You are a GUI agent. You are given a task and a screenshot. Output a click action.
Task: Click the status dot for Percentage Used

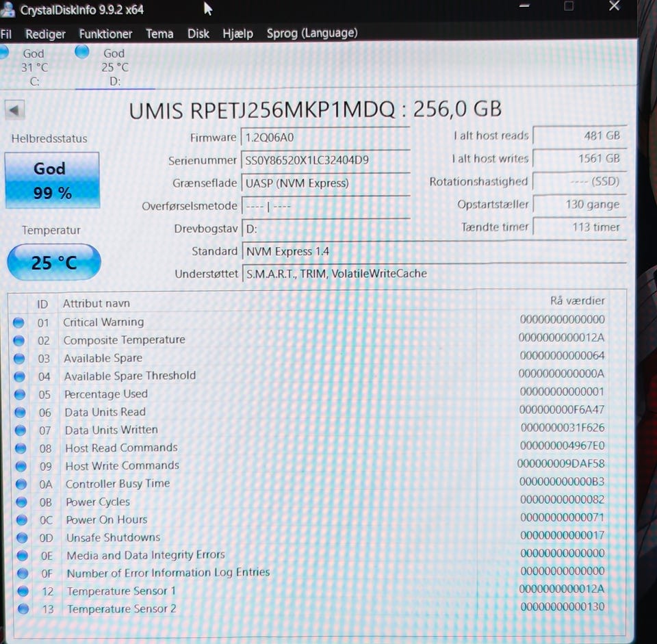(x=20, y=394)
